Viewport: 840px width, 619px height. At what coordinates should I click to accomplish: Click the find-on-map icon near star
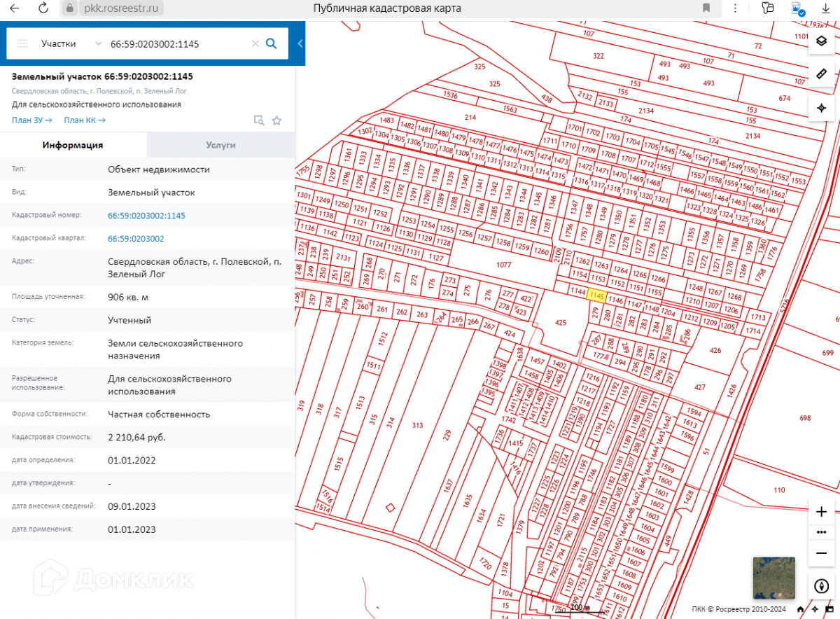(259, 120)
